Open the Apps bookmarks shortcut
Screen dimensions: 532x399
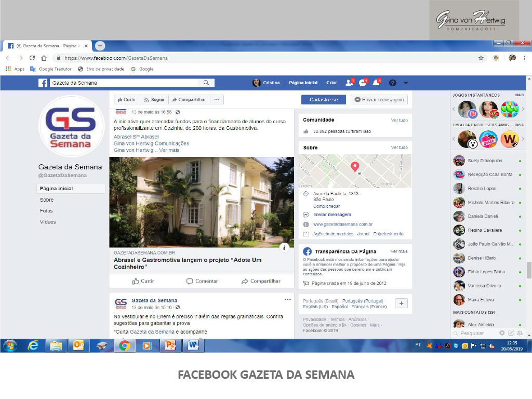[x=15, y=69]
